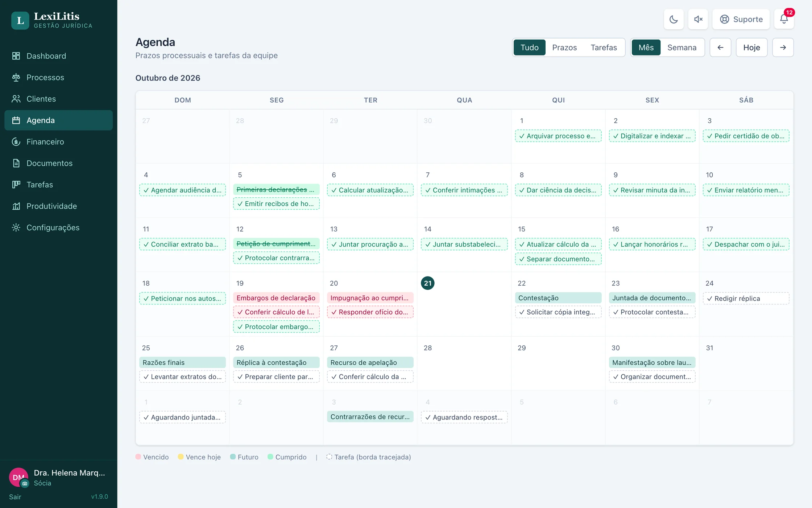Toggle the muted sound icon
This screenshot has width=812, height=508.
pos(698,19)
